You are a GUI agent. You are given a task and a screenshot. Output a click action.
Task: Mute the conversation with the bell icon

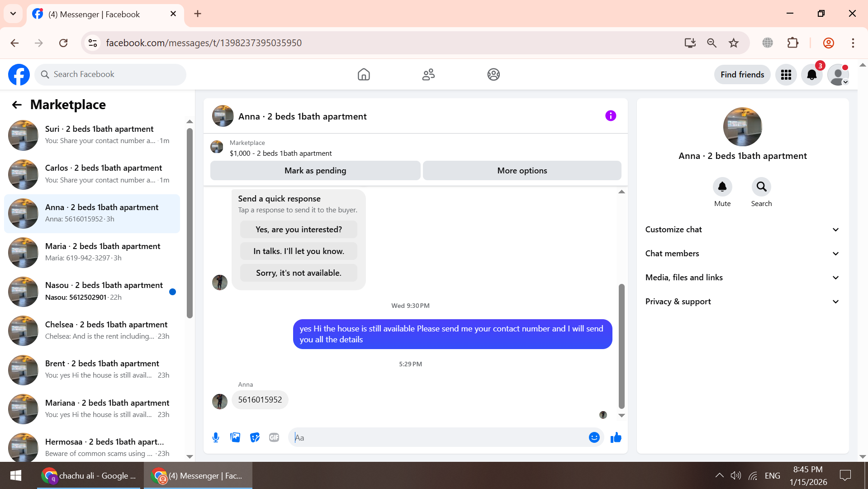722,187
